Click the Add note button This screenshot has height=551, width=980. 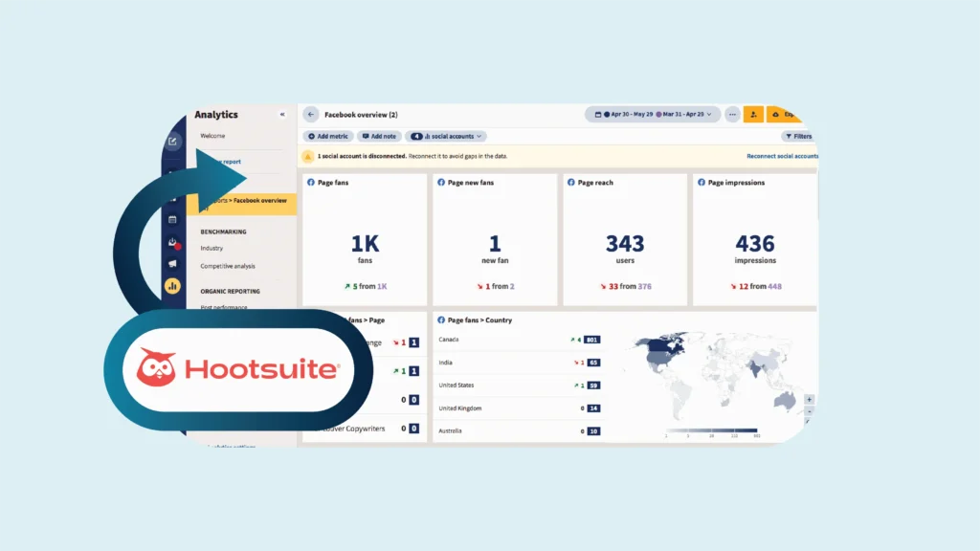pyautogui.click(x=379, y=137)
